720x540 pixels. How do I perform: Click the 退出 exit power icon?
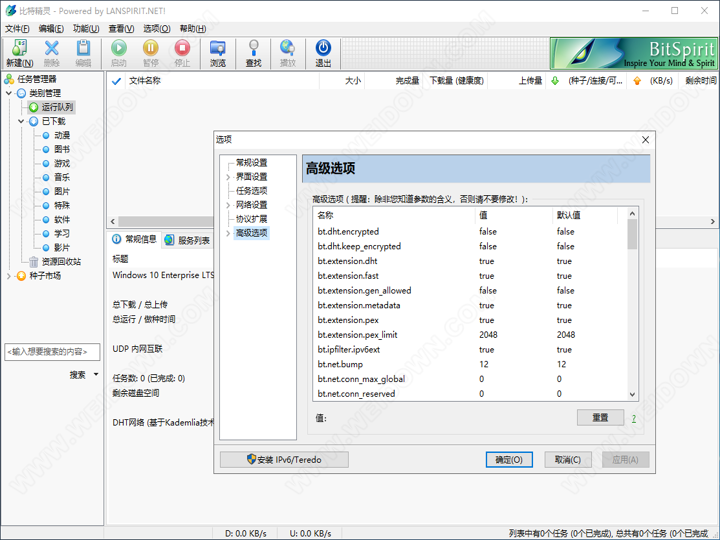coord(323,53)
